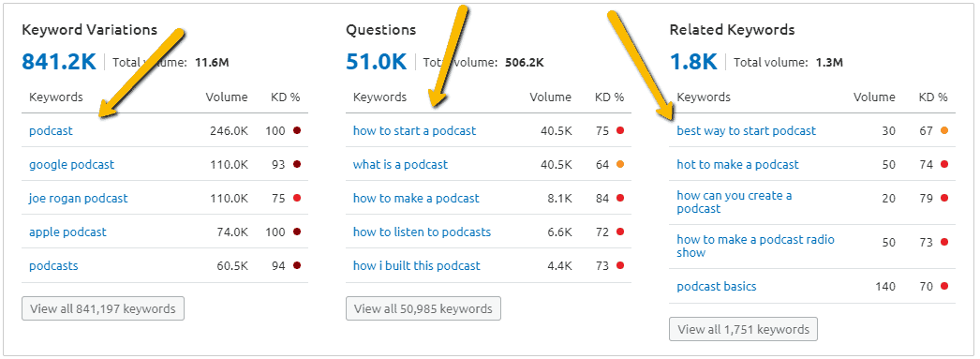Click the 246.0K volume for 'podcast'

coord(229,130)
